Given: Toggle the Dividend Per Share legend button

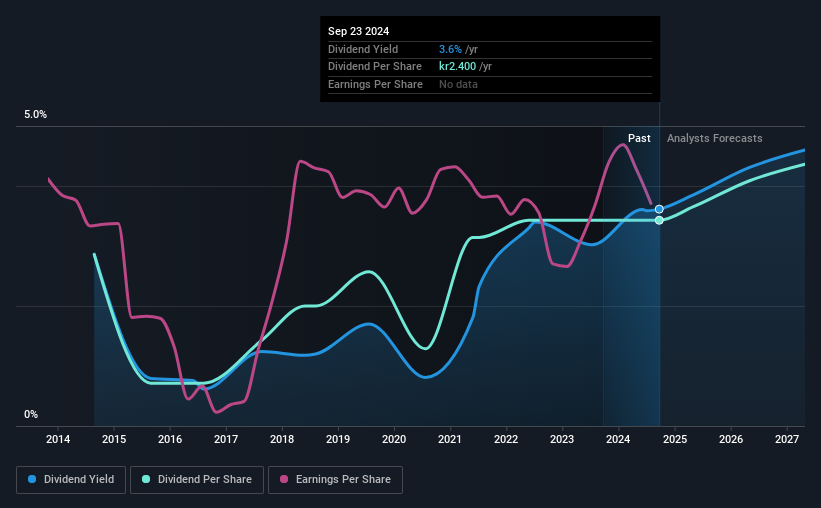Looking at the screenshot, I should [x=197, y=480].
